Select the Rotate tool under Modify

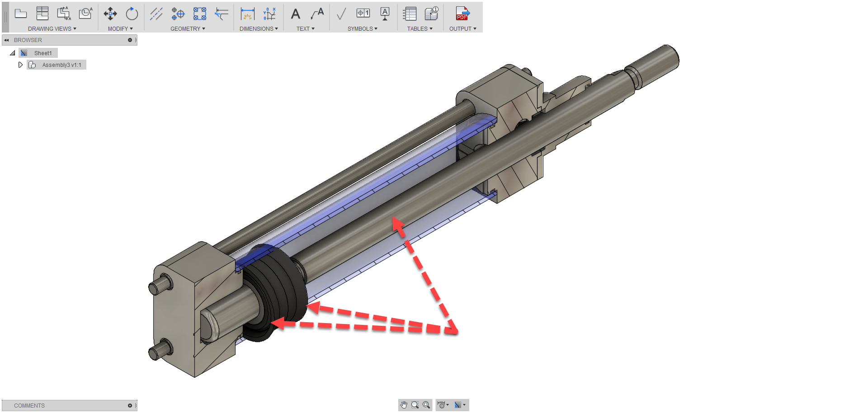[132, 14]
